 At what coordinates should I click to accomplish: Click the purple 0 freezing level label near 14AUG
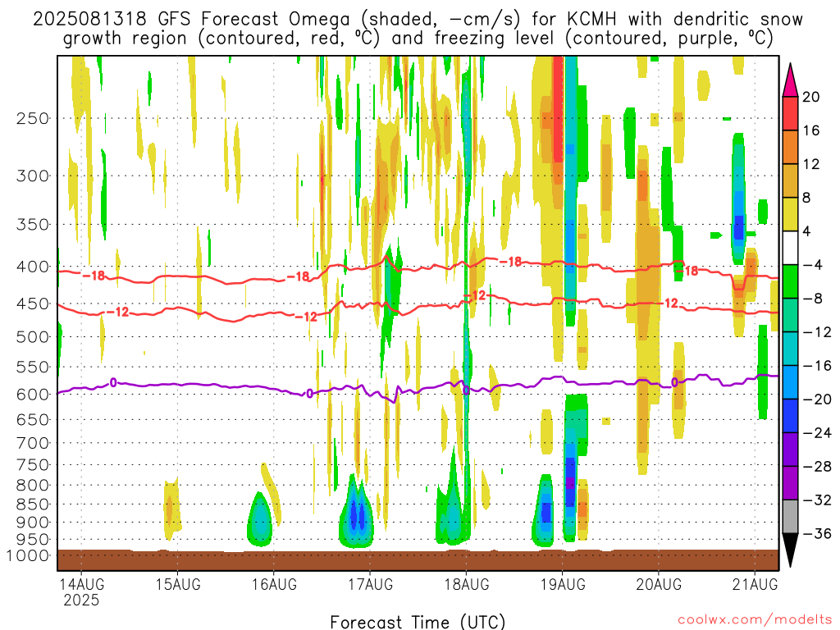[113, 382]
